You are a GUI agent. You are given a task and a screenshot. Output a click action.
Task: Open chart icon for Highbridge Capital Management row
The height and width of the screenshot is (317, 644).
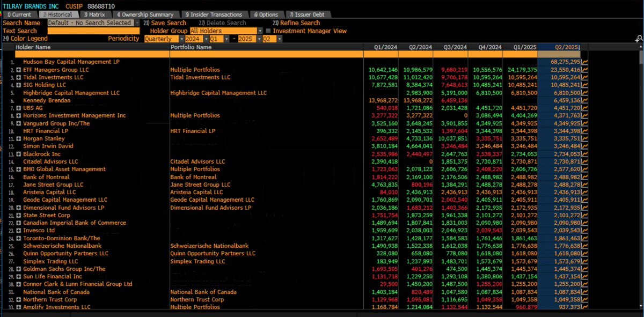585,93
